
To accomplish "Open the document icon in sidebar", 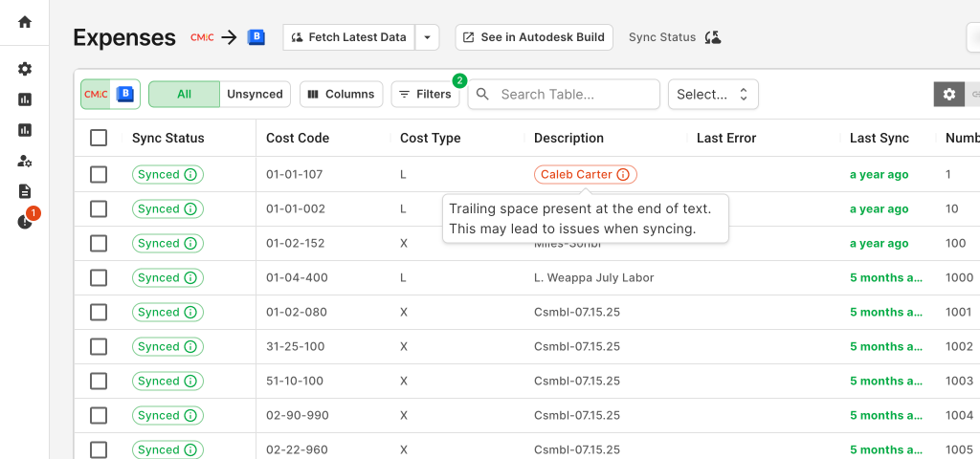I will 25,191.
